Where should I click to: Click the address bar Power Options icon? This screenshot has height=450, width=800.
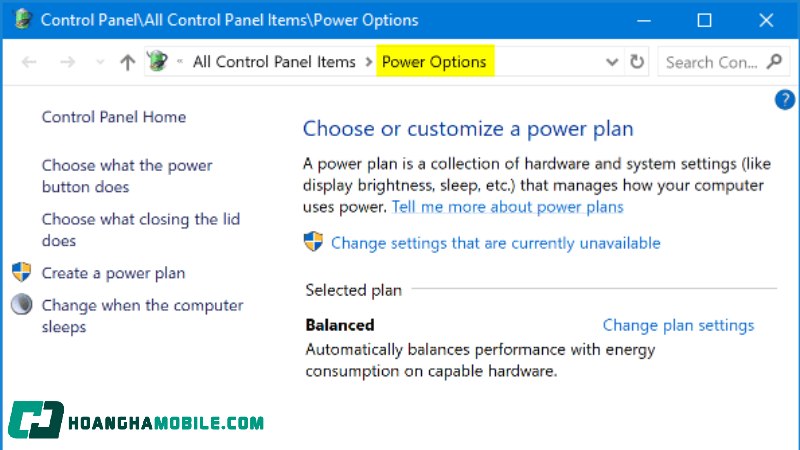tap(157, 62)
